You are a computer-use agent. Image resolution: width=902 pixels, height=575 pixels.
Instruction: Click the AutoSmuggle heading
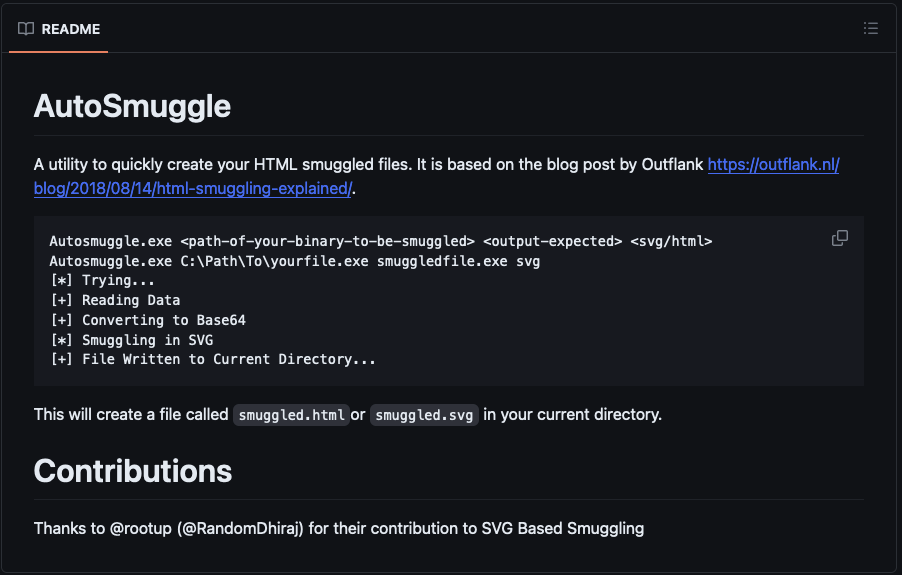(x=132, y=106)
